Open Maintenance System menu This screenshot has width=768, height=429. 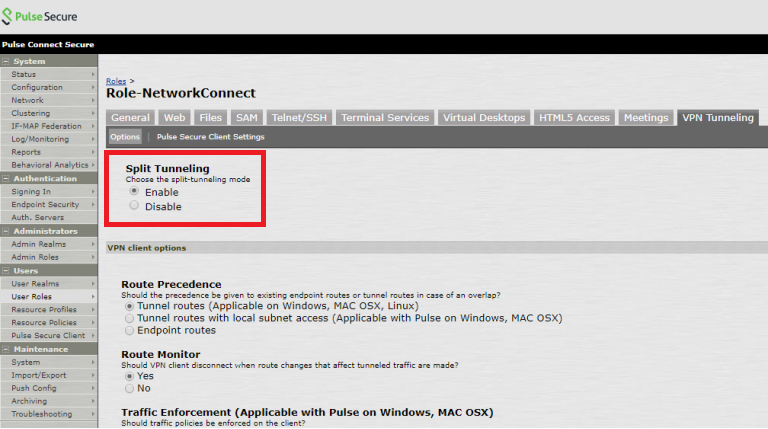tap(48, 362)
